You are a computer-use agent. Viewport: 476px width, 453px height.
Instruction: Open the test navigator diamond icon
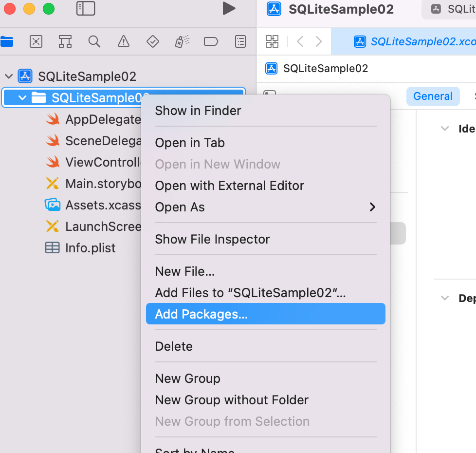point(153,42)
